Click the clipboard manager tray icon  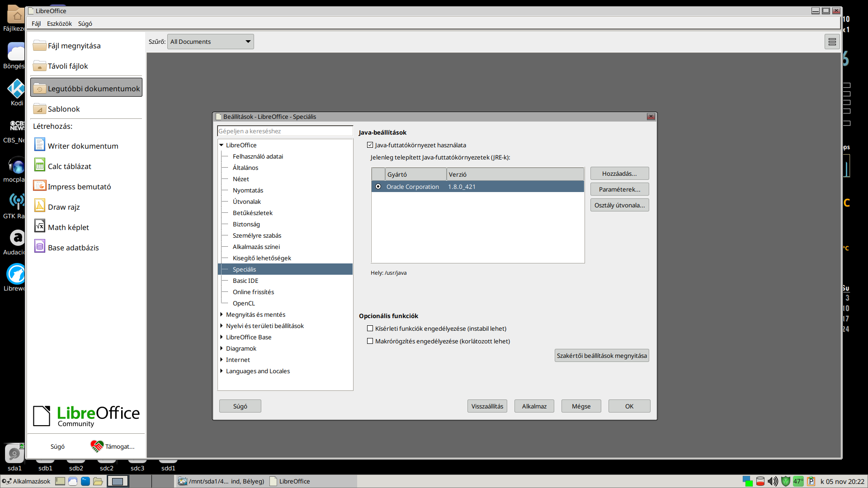(x=811, y=481)
